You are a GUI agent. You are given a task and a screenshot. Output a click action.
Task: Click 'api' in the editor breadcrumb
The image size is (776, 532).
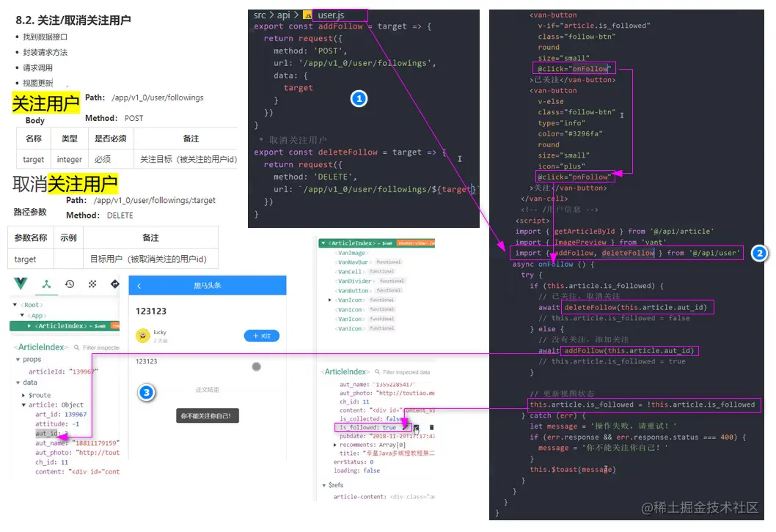pos(284,15)
